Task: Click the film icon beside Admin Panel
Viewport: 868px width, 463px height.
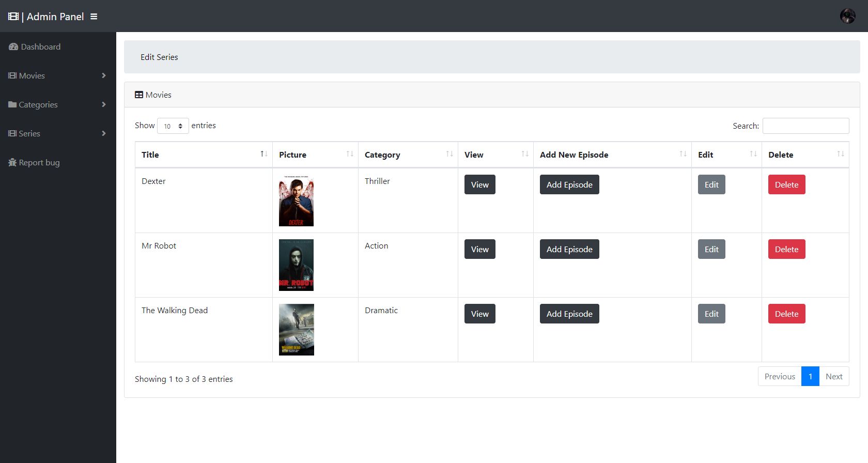Action: click(13, 17)
